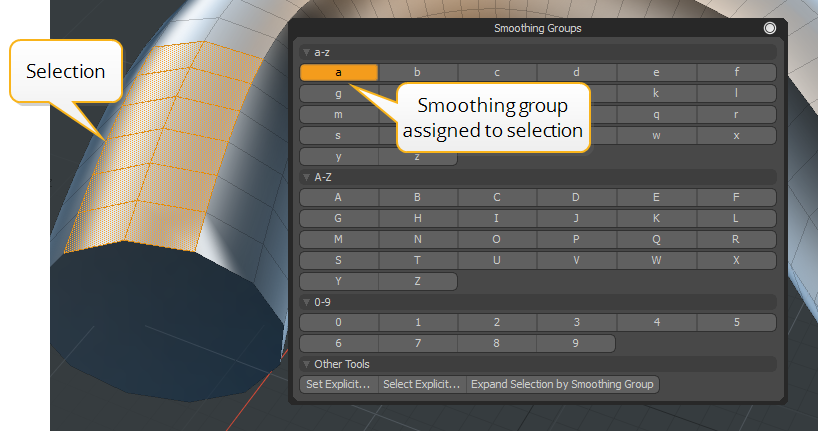Click the Select Explicit... button

click(x=422, y=384)
